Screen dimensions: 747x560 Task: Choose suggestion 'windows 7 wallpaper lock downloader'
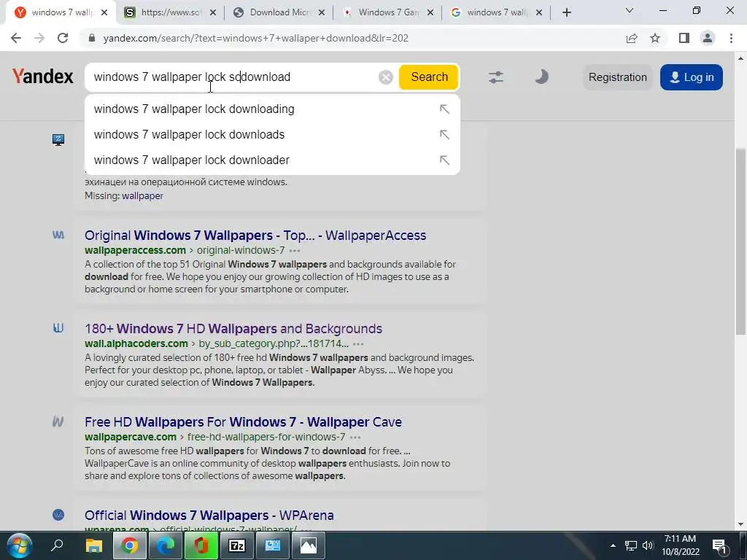tap(272, 160)
